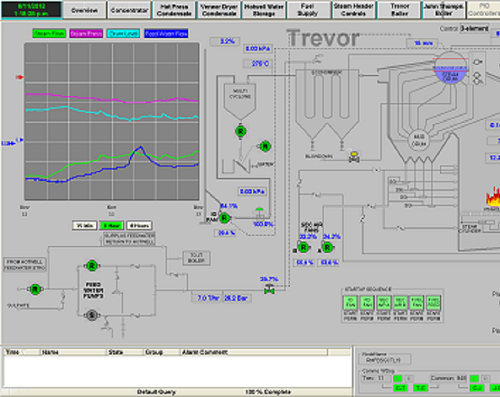Open the Steam Header Controls tab
500x397 pixels.
(354, 10)
